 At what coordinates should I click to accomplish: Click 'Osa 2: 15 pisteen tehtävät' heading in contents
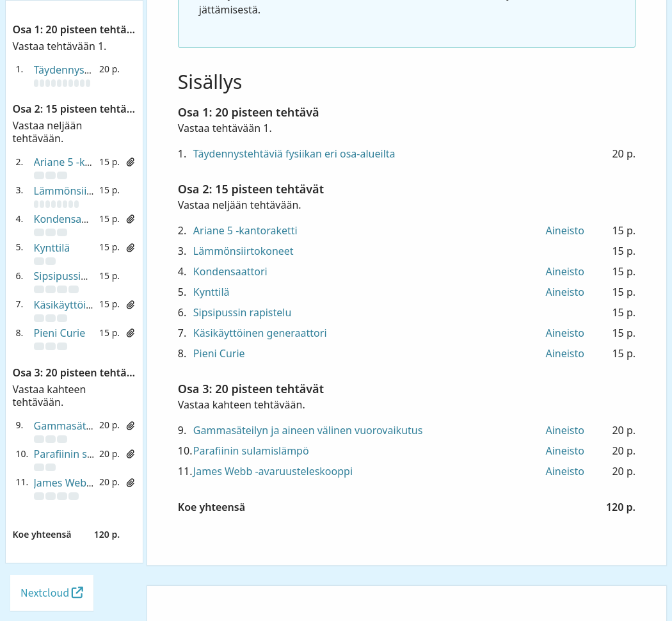[x=251, y=189]
